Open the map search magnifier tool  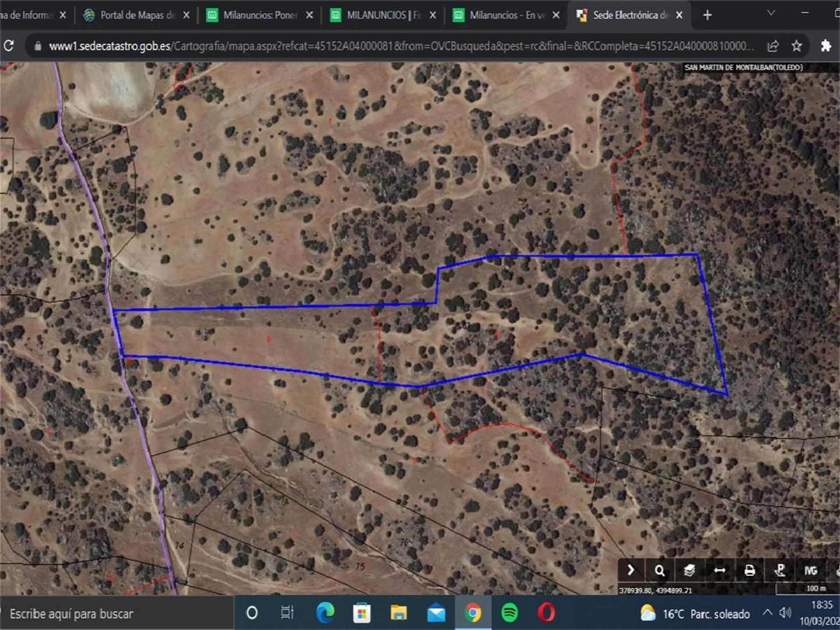coord(660,571)
